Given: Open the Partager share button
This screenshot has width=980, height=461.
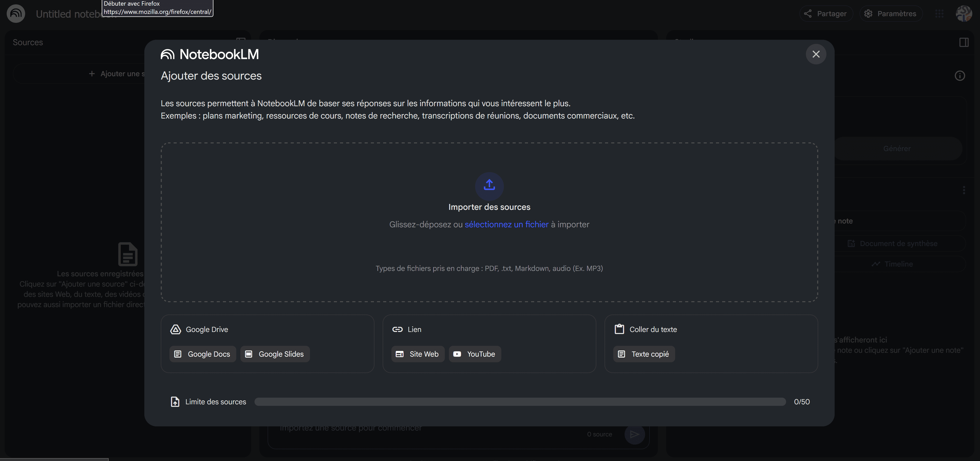Looking at the screenshot, I should (826, 14).
